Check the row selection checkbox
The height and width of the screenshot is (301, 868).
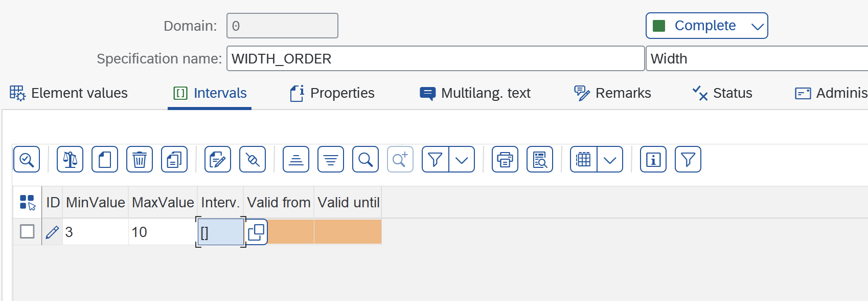pos(27,231)
